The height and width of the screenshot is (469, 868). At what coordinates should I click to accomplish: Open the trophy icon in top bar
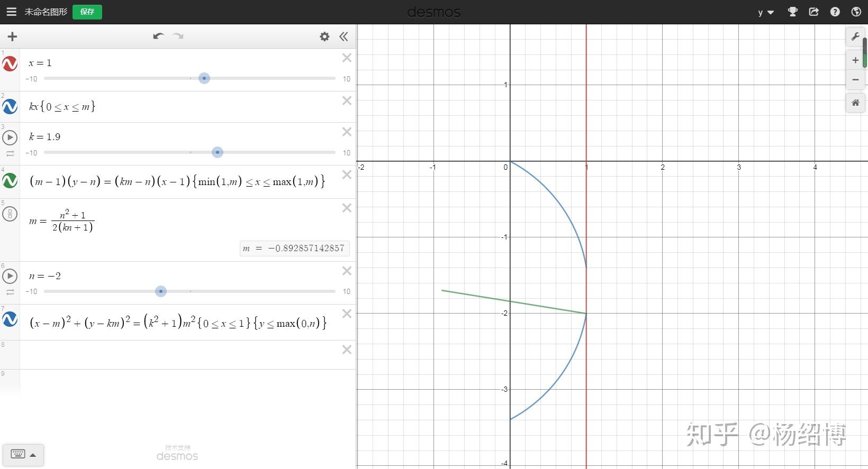coord(792,12)
